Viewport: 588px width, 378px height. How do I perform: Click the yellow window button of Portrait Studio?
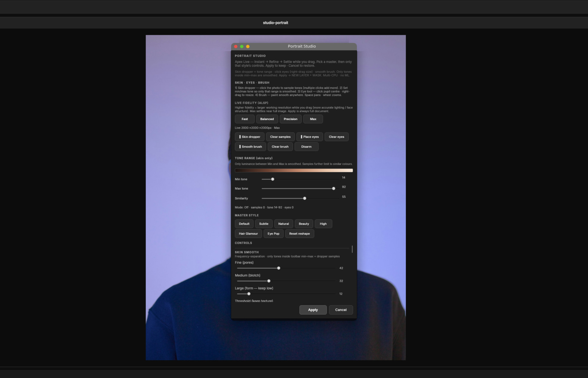click(x=248, y=46)
